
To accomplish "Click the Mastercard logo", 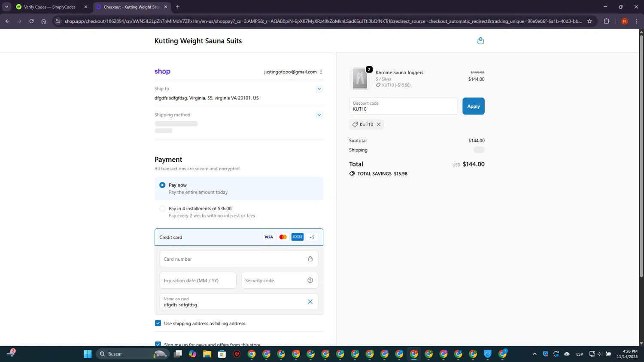I will [x=283, y=237].
